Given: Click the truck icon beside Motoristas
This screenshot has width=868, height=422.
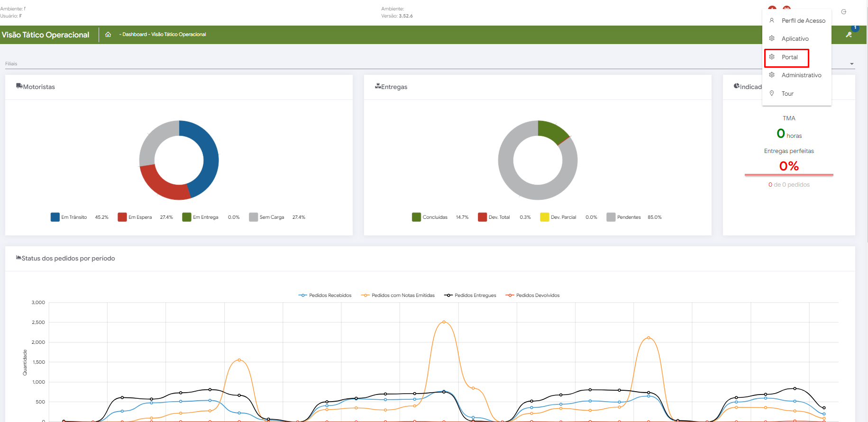Looking at the screenshot, I should pos(19,86).
